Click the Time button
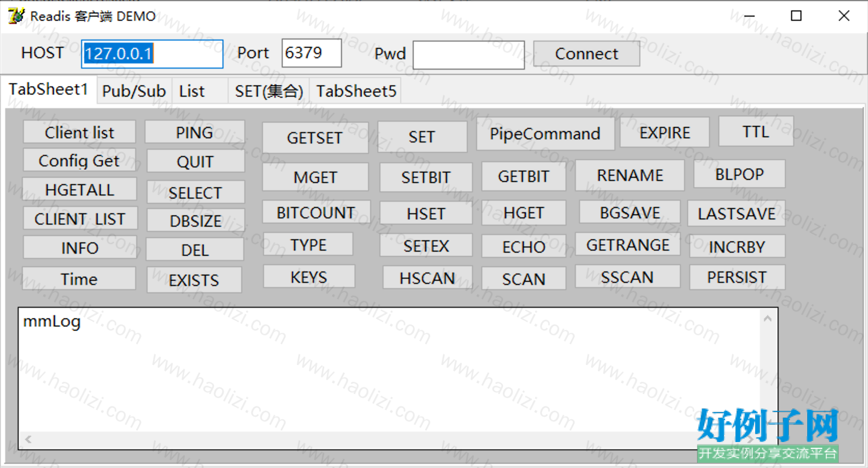The width and height of the screenshot is (868, 468). [79, 279]
